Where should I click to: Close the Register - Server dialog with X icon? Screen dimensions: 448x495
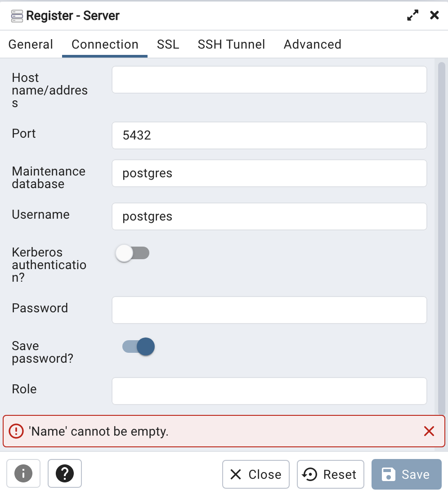435,15
